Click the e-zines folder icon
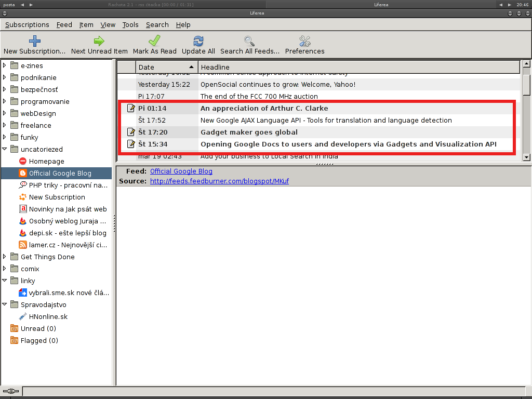532x399 pixels. click(14, 65)
